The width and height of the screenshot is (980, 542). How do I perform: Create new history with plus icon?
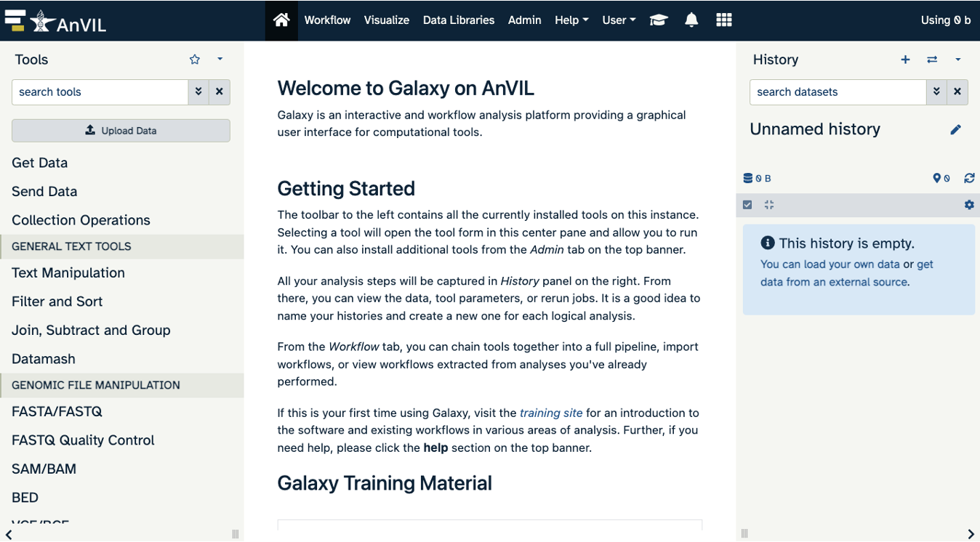coord(905,60)
